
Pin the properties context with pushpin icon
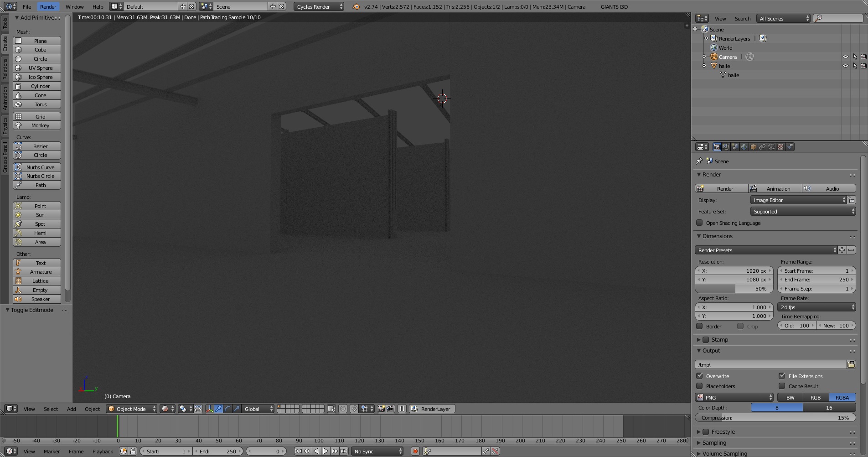(699, 161)
